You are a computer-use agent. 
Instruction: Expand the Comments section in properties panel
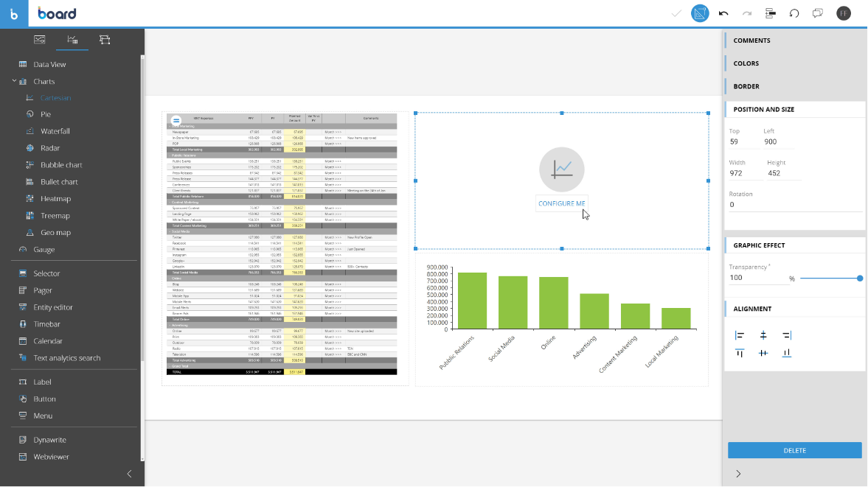[x=751, y=41]
